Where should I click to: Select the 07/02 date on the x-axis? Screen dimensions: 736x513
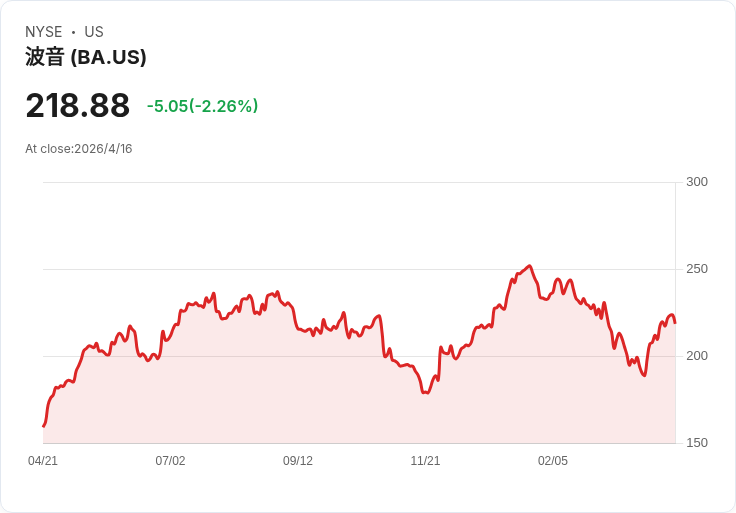170,461
